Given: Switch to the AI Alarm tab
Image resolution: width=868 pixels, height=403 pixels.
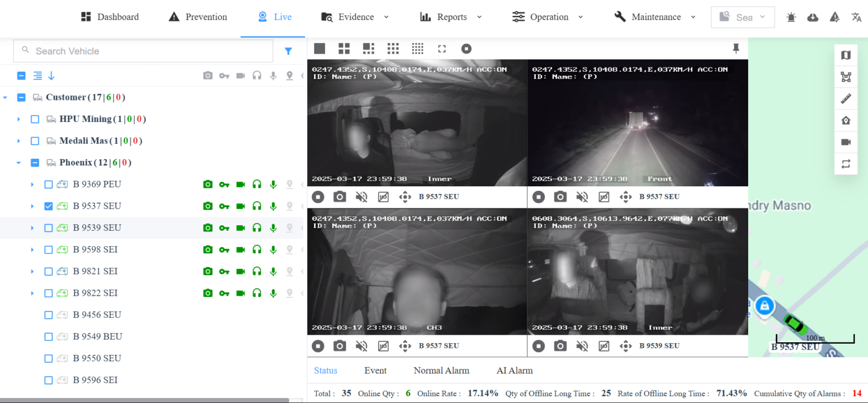Looking at the screenshot, I should pos(514,370).
